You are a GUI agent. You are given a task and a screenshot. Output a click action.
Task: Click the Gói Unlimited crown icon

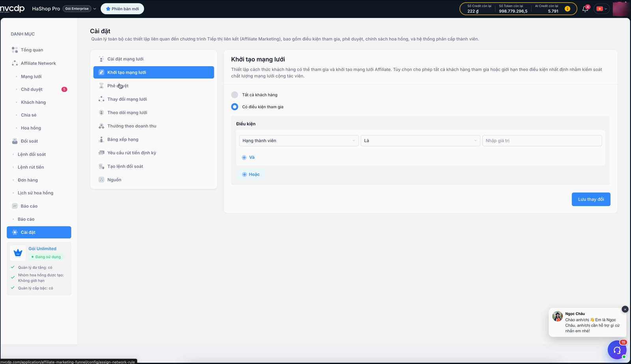coord(18,253)
